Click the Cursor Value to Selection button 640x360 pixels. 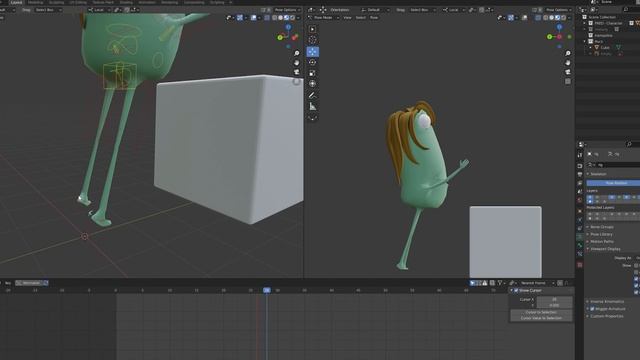tap(541, 318)
